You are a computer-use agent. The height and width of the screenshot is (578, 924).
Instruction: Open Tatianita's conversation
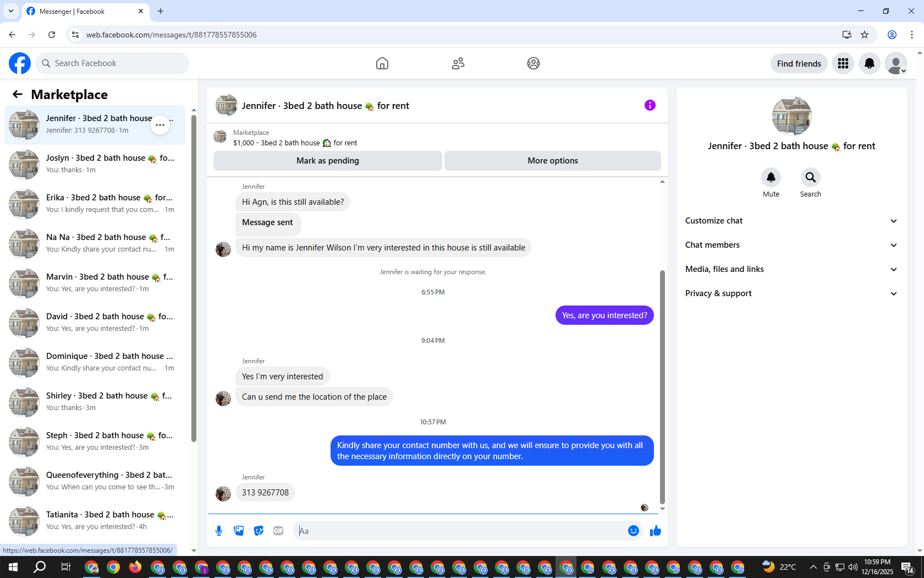click(x=95, y=521)
